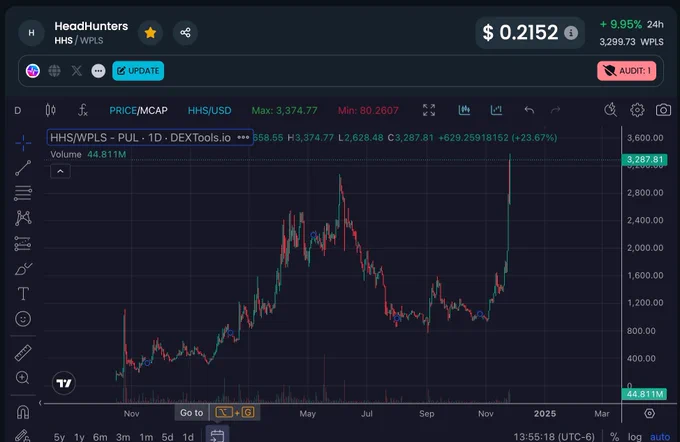Open candlestick chart style selector
Screen dimensions: 680x442
[50, 110]
